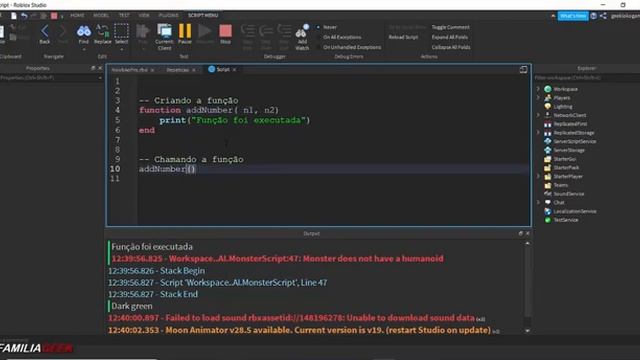Viewport: 640px width, 360px height.
Task: Click the Back navigation arrow
Action: (x=44, y=31)
